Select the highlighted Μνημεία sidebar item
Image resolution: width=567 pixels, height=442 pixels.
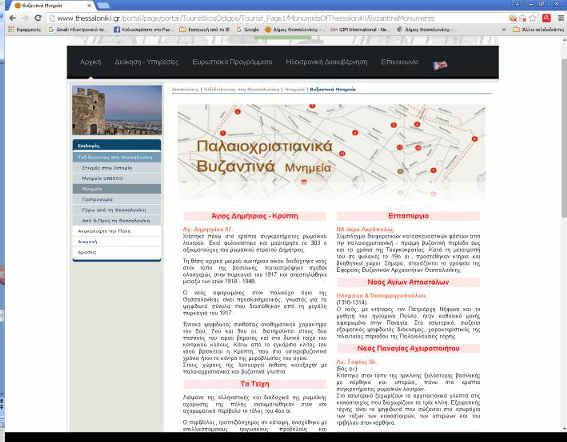(117, 189)
